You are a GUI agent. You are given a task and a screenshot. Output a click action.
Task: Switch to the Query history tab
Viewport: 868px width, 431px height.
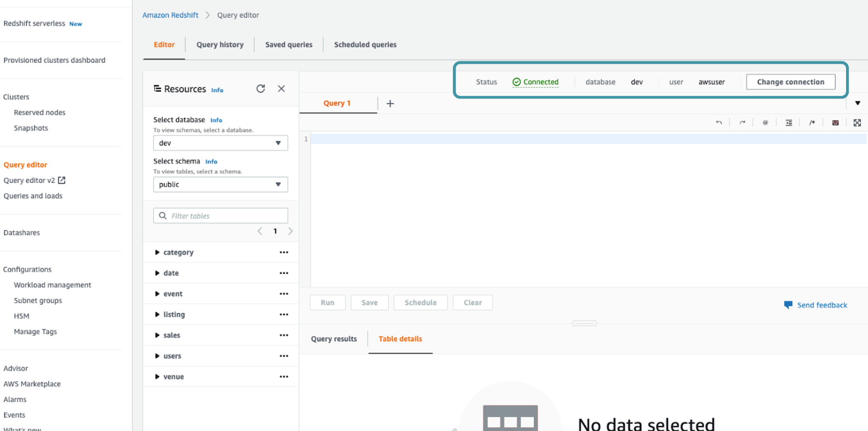[220, 44]
